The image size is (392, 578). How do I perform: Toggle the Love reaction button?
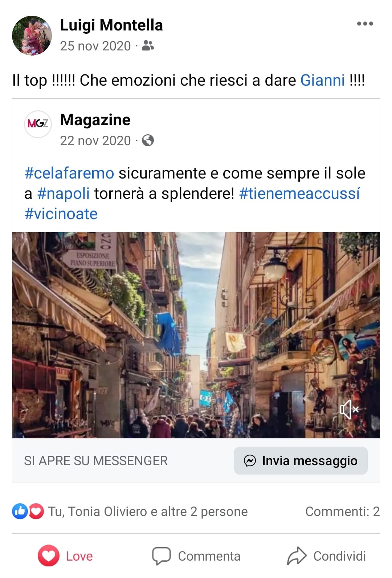click(x=65, y=556)
